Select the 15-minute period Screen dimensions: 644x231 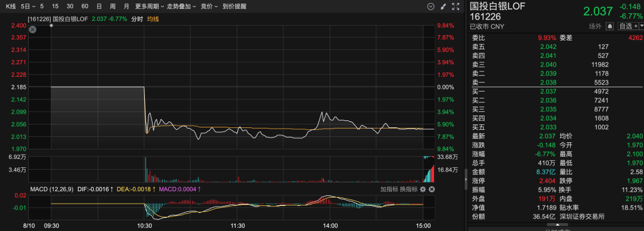point(55,7)
